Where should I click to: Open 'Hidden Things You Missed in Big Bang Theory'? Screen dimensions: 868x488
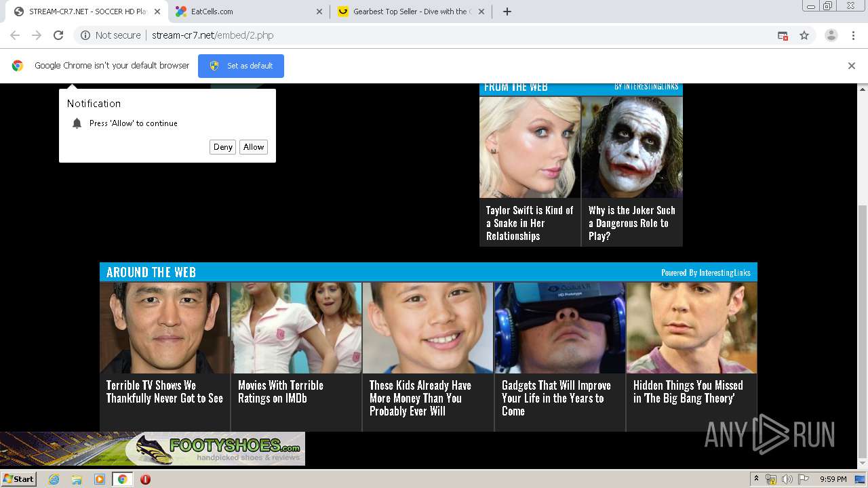[x=688, y=392]
